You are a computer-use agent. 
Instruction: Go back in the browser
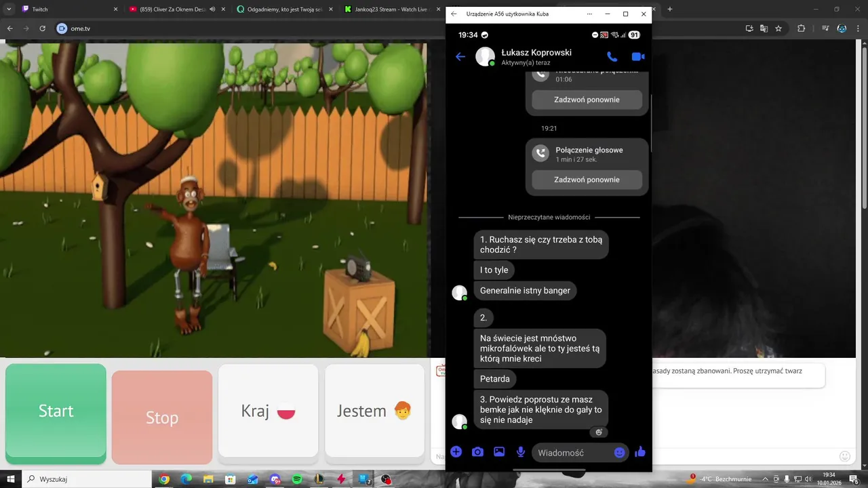click(10, 28)
